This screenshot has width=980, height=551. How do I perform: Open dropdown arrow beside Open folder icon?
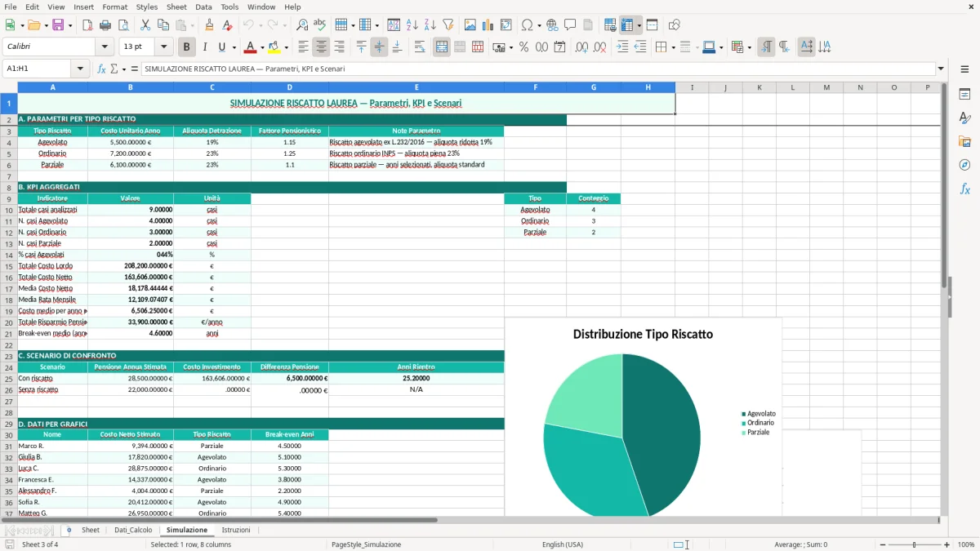pos(46,25)
